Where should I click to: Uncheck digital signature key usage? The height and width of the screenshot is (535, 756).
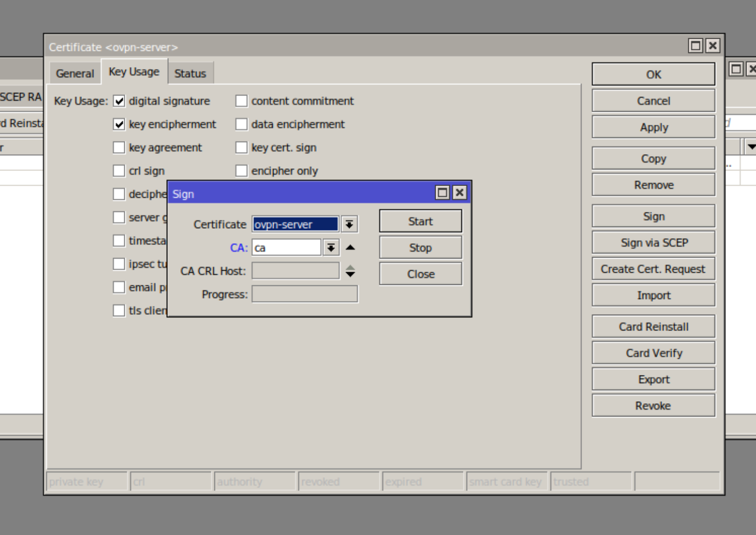pyautogui.click(x=119, y=101)
